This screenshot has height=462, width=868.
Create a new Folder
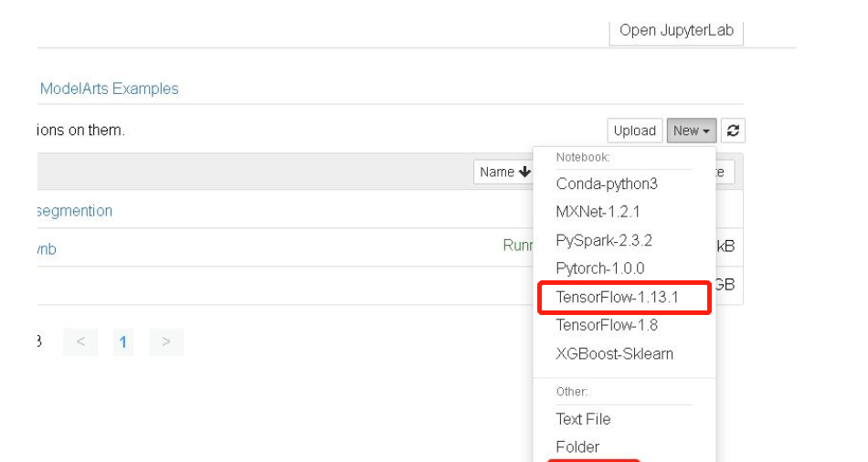point(577,446)
